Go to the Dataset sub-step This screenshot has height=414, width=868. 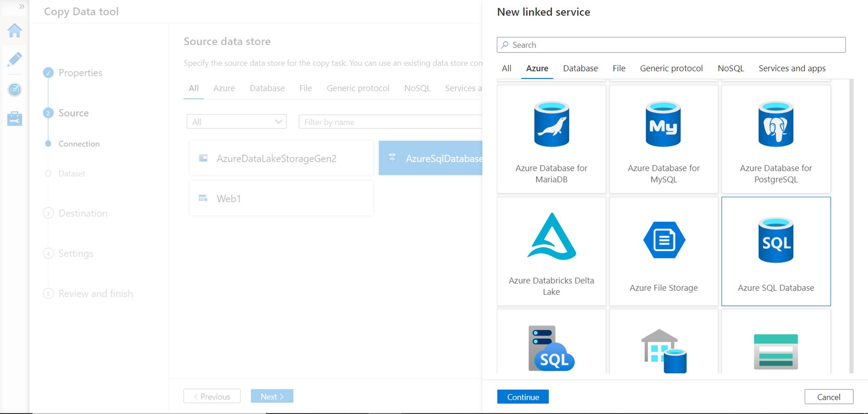[x=72, y=173]
